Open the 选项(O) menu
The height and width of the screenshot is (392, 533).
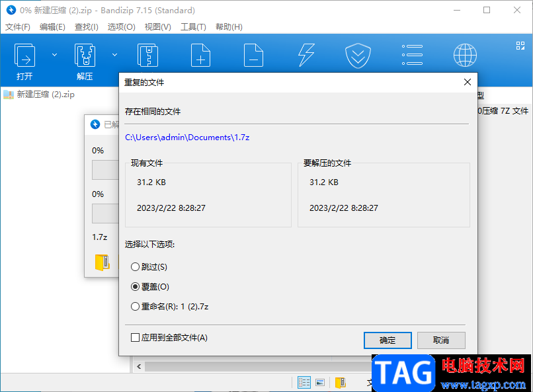[122, 27]
